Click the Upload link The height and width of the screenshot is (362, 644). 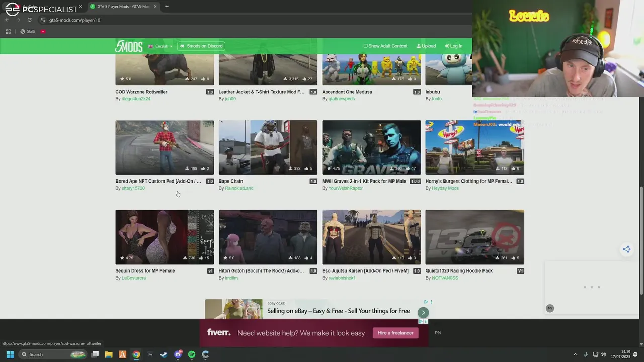(x=426, y=46)
